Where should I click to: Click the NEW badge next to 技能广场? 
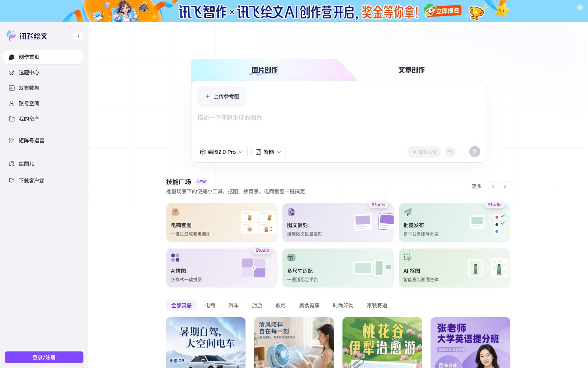coord(201,182)
